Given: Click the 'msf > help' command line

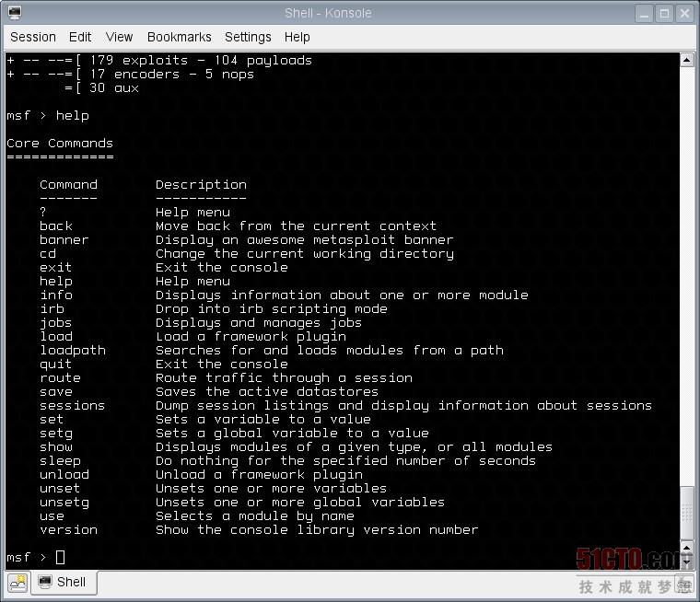Looking at the screenshot, I should click(48, 116).
